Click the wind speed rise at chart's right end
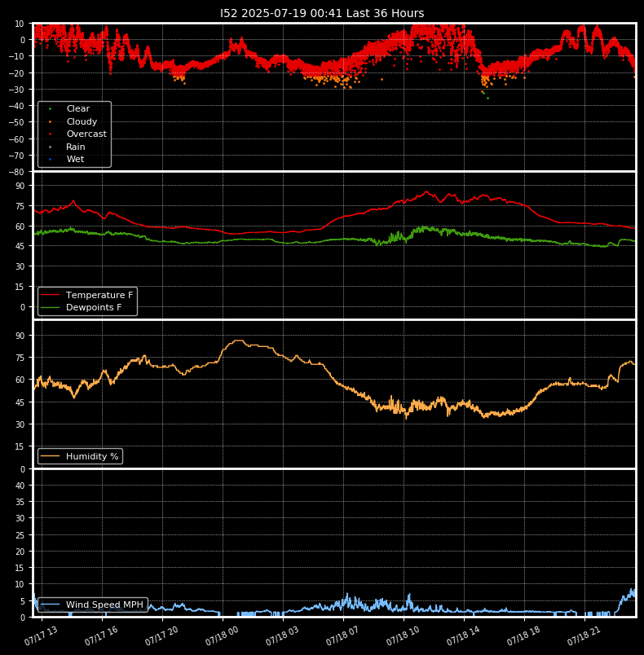Image resolution: width=644 pixels, height=655 pixels. click(x=626, y=600)
